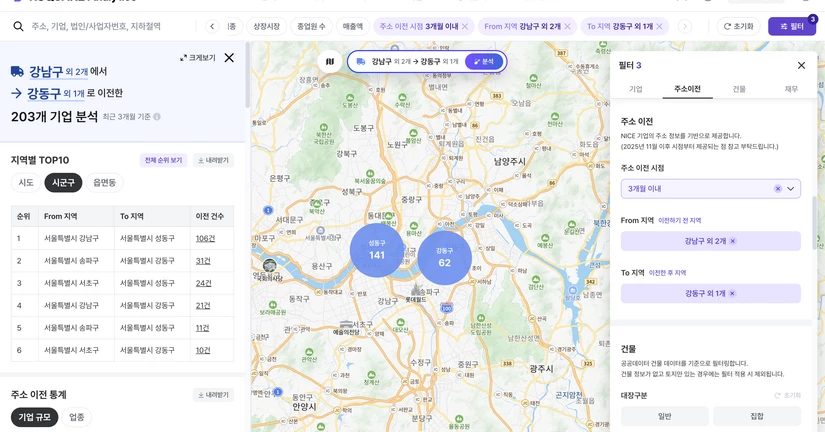Click 크게보기 to enlarge the analysis panel
This screenshot has width=825, height=432.
198,58
